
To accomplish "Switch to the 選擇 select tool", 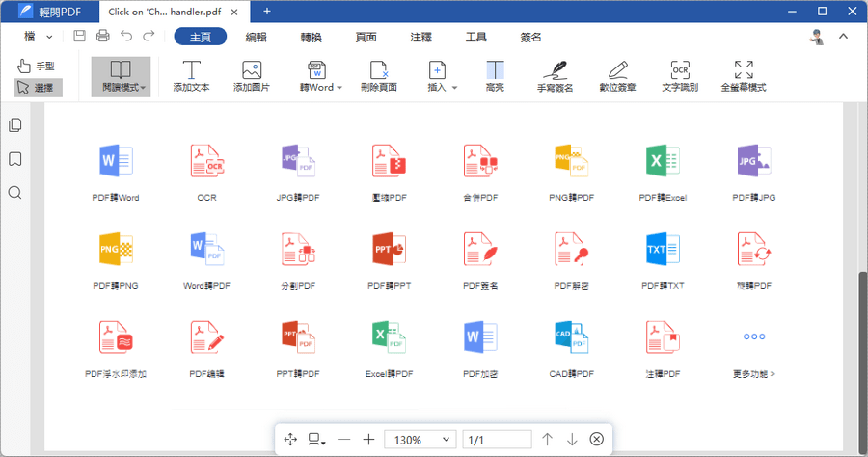I will [38, 88].
